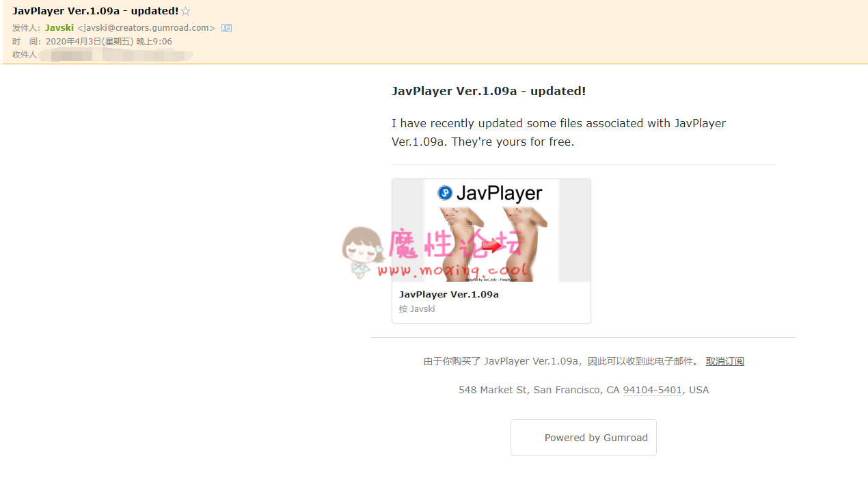Open product title JavPlayer Ver.1.09a link

[x=449, y=295]
